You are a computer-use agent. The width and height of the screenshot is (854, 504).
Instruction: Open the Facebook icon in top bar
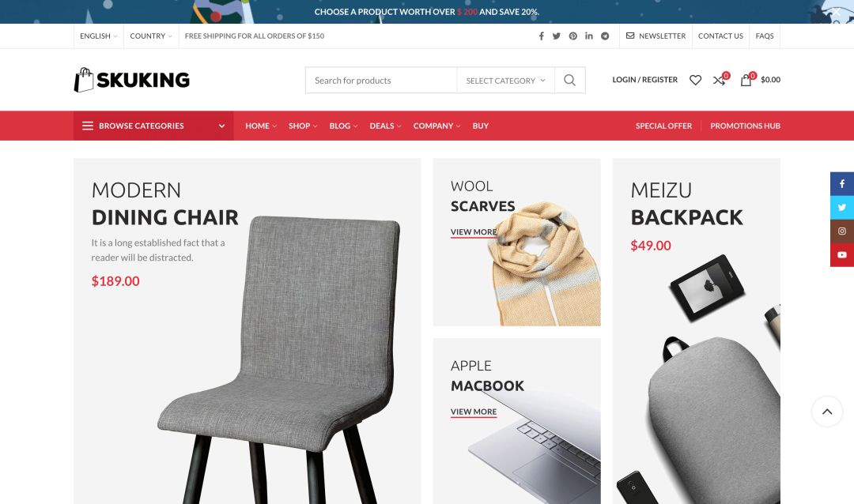[542, 36]
